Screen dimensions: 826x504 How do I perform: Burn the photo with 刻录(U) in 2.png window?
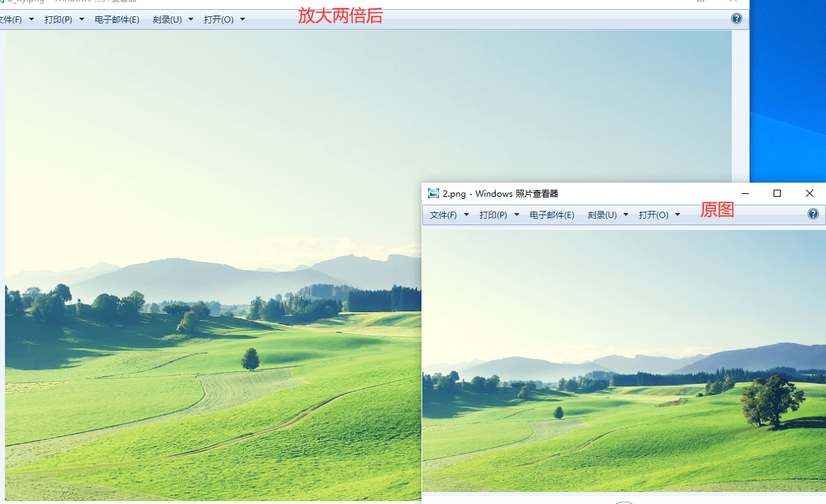pos(601,214)
